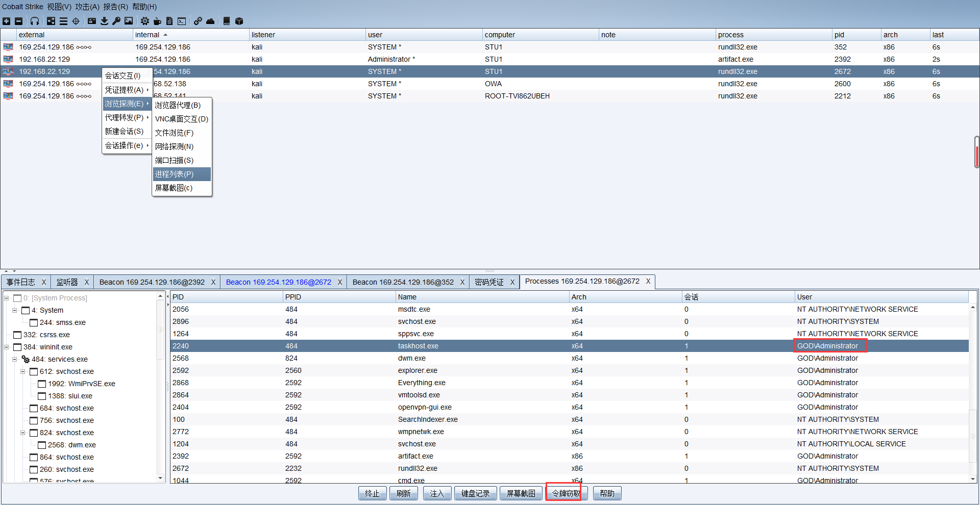Close the Processes 169.254.129.186@2672 tab
This screenshot has width=980, height=505.
648,281
